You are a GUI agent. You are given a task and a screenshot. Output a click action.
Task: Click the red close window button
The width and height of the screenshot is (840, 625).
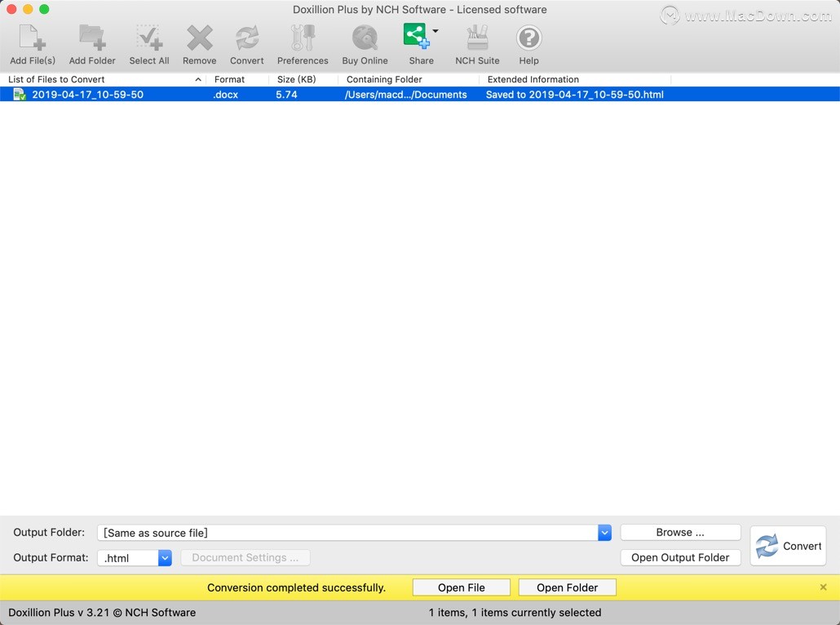point(11,9)
